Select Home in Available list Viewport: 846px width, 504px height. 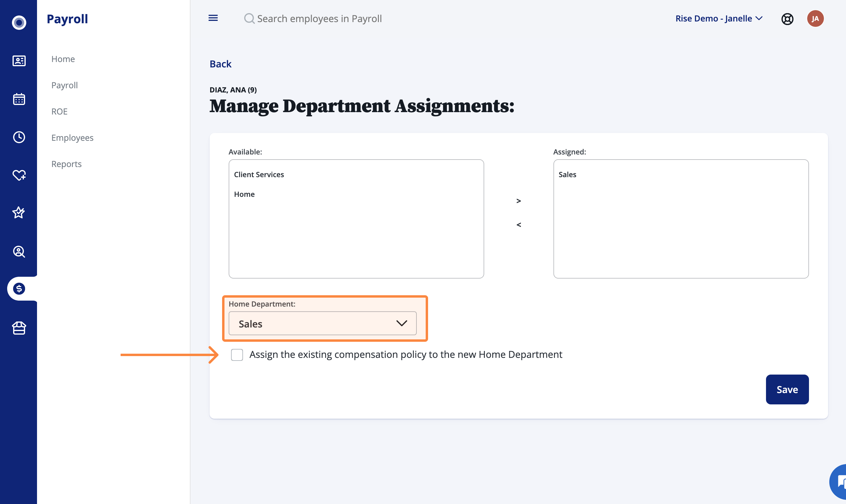(244, 194)
